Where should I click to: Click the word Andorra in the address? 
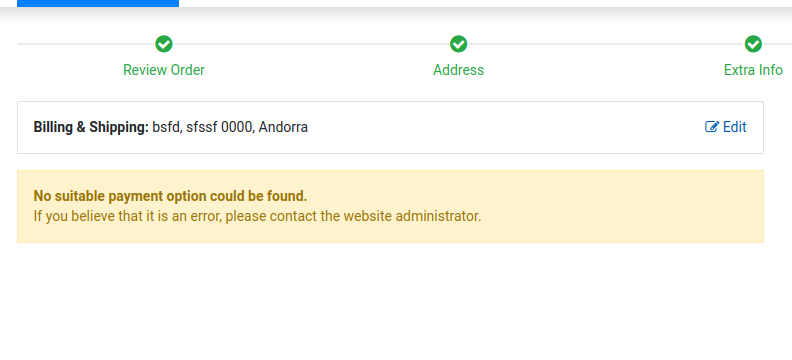[283, 127]
